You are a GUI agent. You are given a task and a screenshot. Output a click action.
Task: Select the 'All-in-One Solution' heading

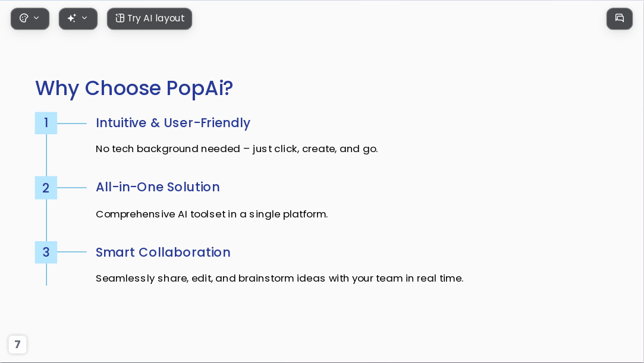158,187
